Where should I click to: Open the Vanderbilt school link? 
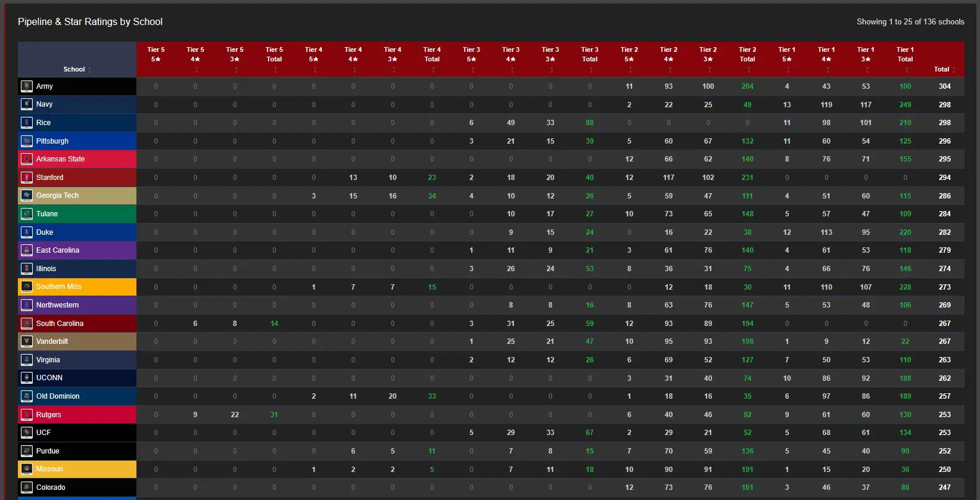(52, 341)
